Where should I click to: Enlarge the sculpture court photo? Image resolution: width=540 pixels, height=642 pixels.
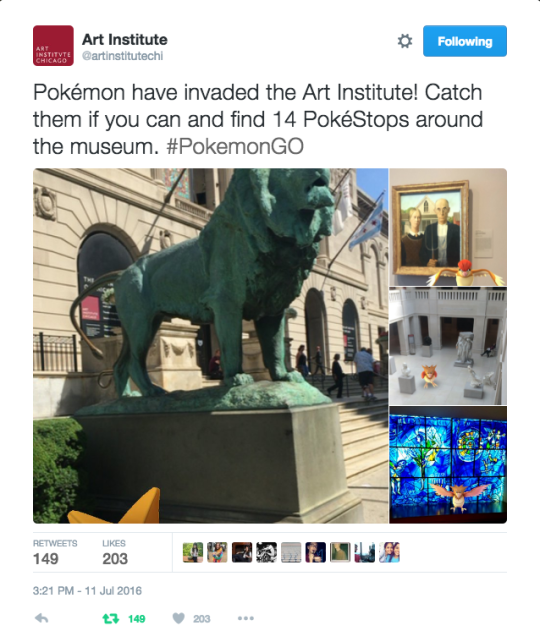[448, 346]
